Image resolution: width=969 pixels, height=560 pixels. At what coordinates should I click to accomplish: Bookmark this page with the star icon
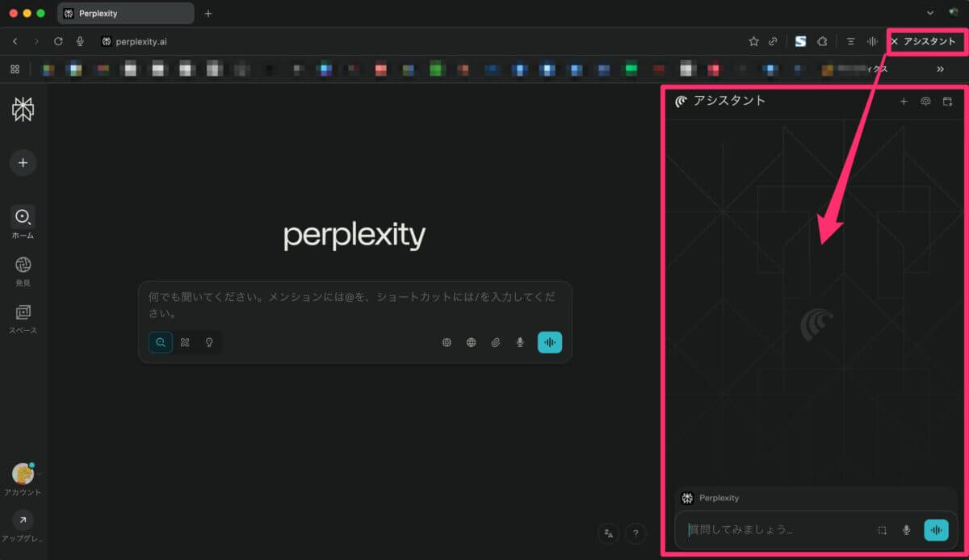(753, 41)
